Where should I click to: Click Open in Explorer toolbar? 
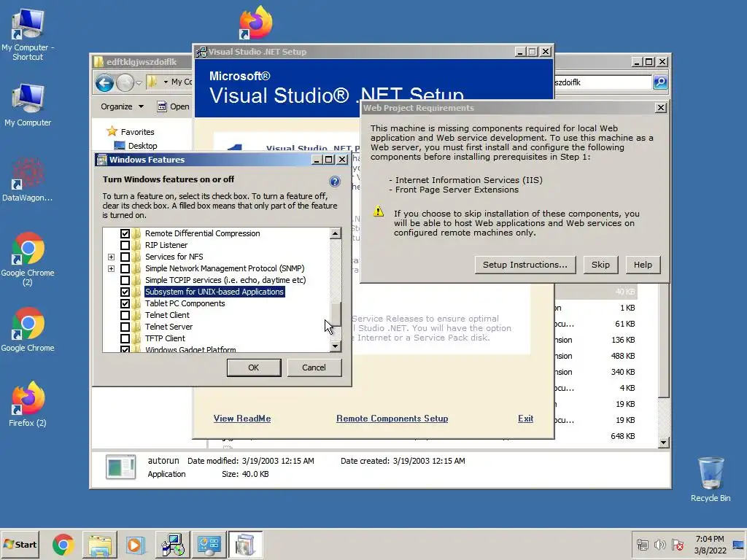(174, 106)
